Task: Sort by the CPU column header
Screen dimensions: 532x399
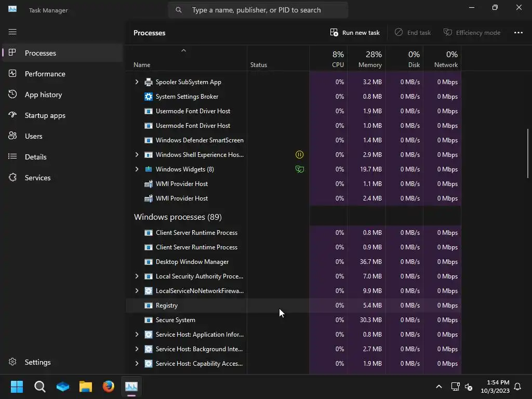Action: click(x=328, y=59)
